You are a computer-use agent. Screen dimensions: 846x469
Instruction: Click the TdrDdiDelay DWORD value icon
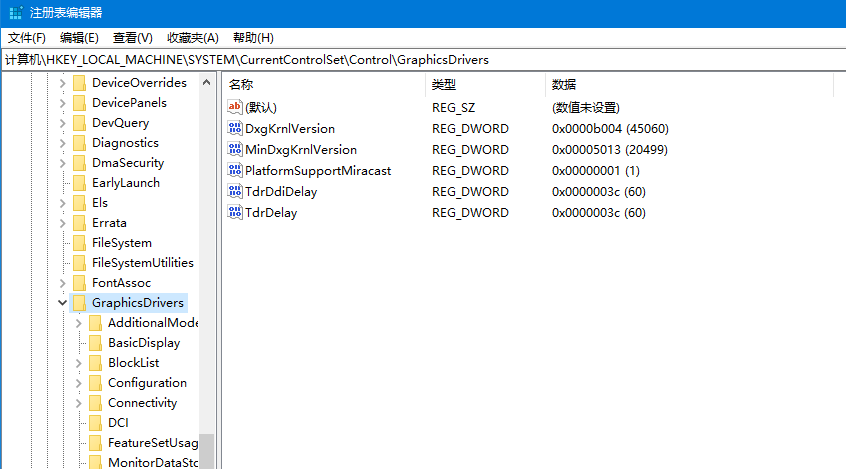click(x=235, y=192)
